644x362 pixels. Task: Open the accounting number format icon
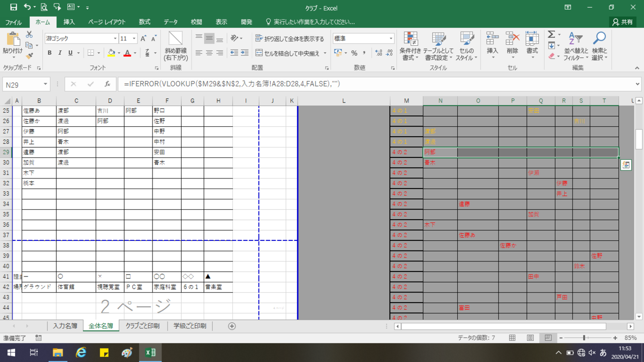[x=337, y=53]
